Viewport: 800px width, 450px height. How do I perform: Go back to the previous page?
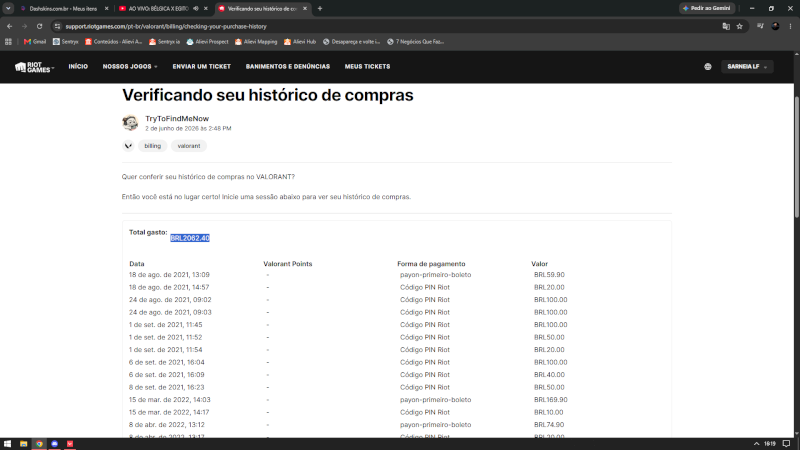[10, 26]
